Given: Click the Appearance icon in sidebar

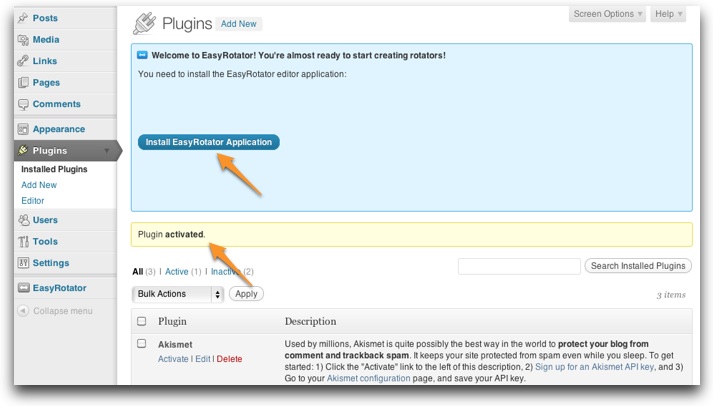Looking at the screenshot, I should (23, 129).
